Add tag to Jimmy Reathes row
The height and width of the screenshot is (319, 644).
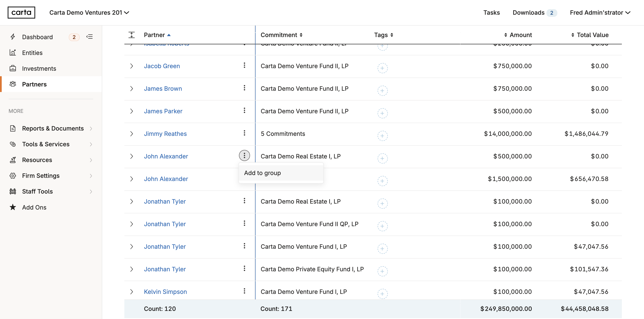(382, 136)
